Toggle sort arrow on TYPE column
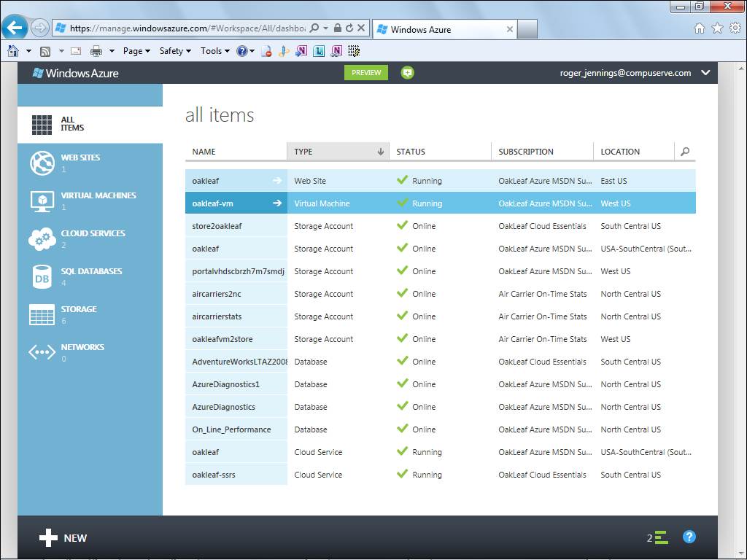 (380, 152)
